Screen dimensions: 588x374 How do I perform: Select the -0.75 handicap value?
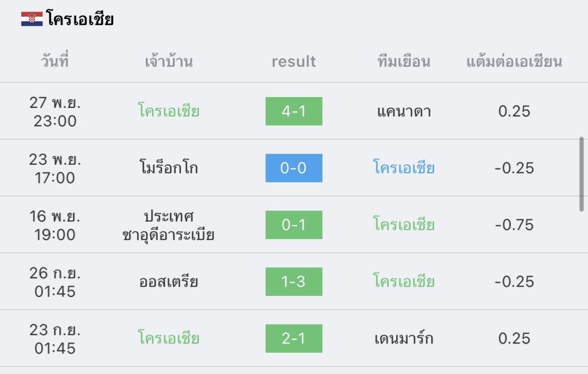tap(514, 225)
